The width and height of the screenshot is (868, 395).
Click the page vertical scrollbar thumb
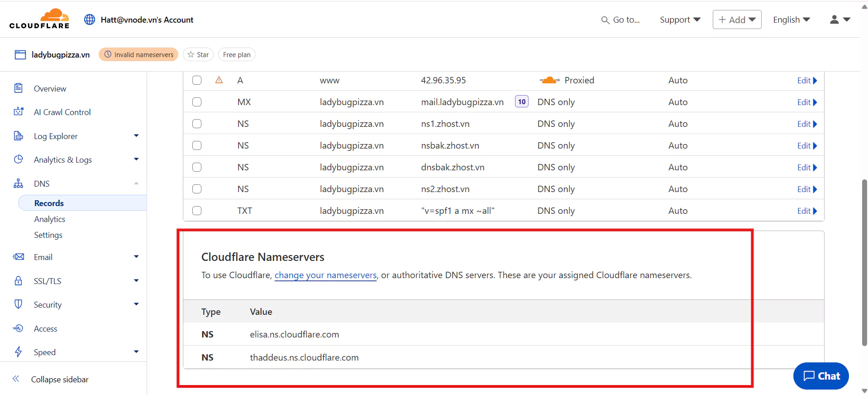pos(864,263)
